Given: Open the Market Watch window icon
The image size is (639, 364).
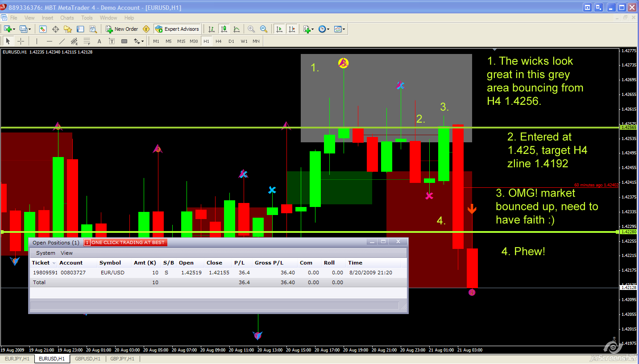Looking at the screenshot, I should tap(43, 29).
